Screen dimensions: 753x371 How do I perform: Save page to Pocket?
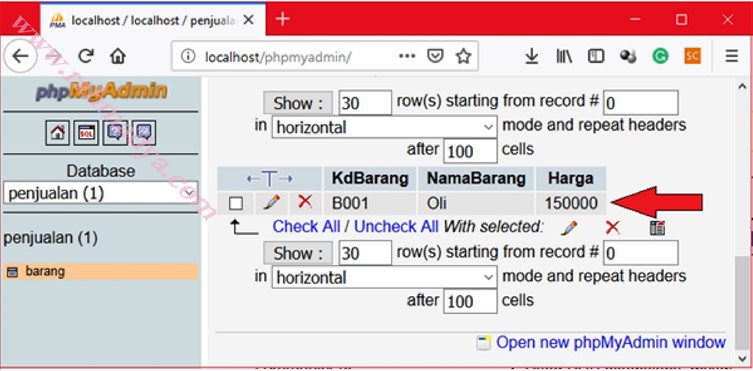[435, 57]
